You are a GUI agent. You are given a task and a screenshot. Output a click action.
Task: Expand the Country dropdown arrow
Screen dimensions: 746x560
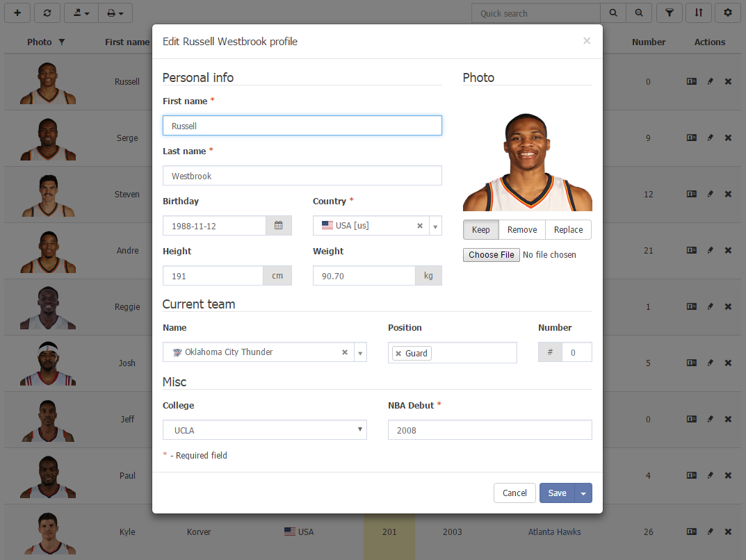[435, 227]
